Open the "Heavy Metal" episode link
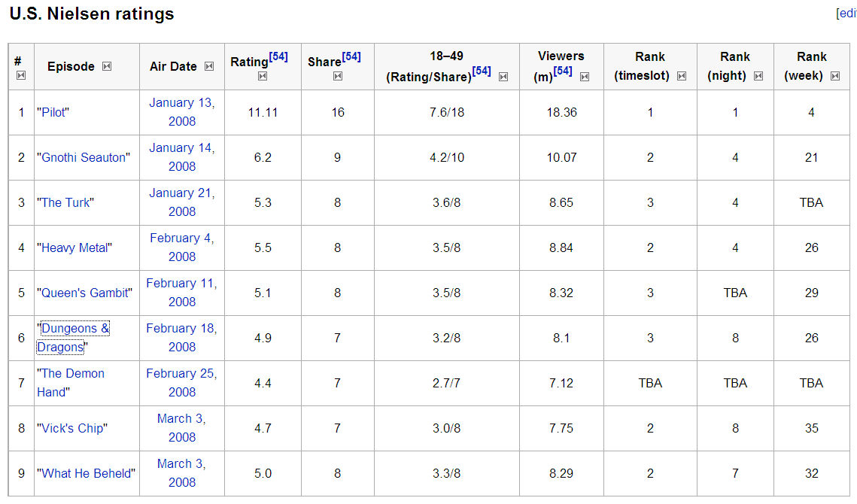Image resolution: width=857 pixels, height=504 pixels. 74,247
